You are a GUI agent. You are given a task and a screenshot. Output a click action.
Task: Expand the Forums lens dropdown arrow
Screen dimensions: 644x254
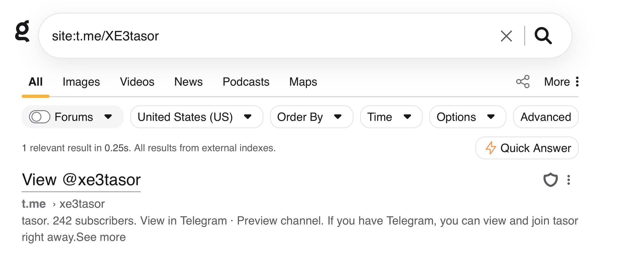click(108, 117)
